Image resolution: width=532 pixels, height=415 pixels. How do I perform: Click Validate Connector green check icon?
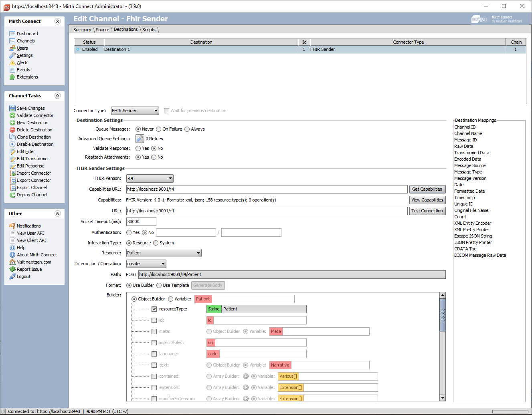[x=12, y=115]
